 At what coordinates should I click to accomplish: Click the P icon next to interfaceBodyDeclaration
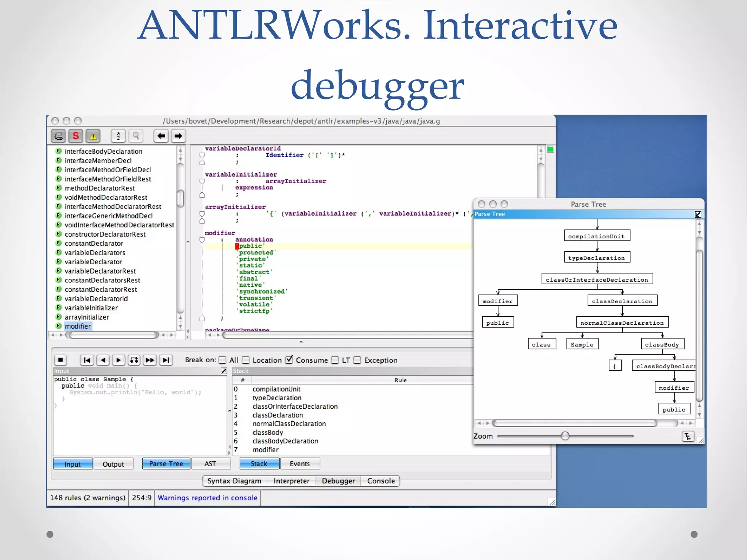[58, 151]
